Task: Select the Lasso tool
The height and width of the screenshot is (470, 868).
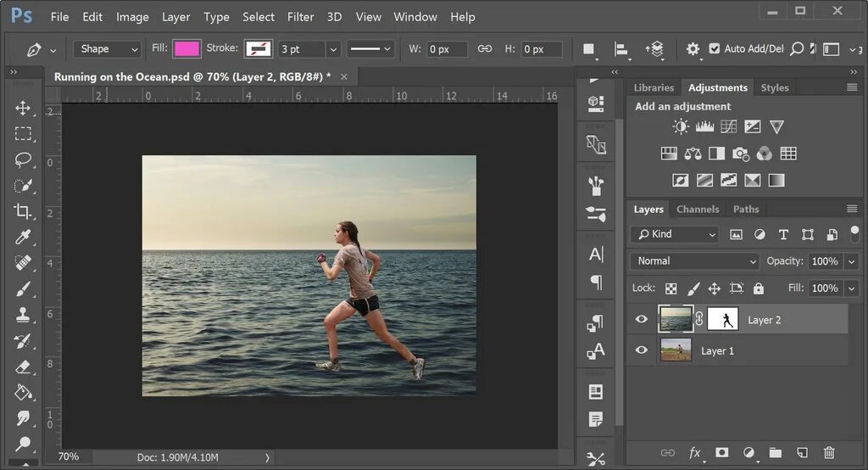Action: point(23,159)
